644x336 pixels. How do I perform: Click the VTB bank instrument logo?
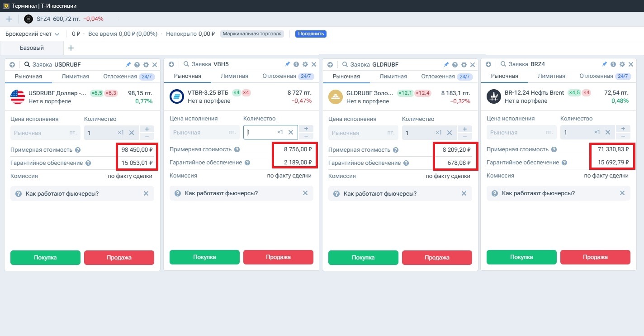[x=177, y=96]
